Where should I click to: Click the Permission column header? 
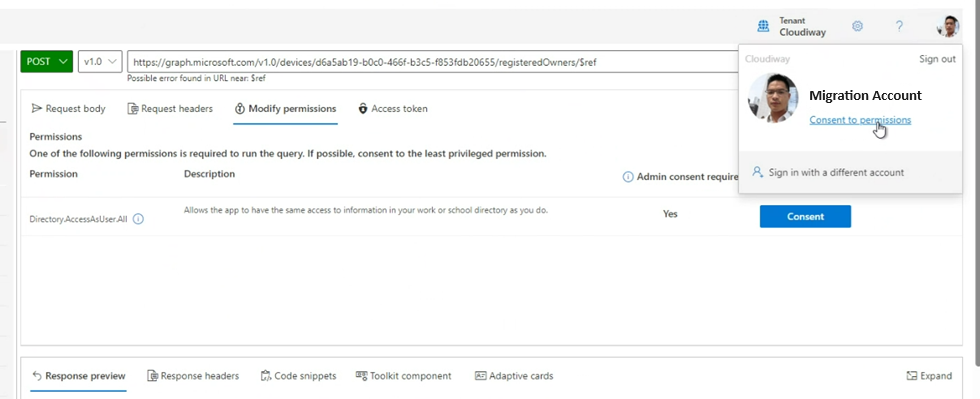(54, 174)
